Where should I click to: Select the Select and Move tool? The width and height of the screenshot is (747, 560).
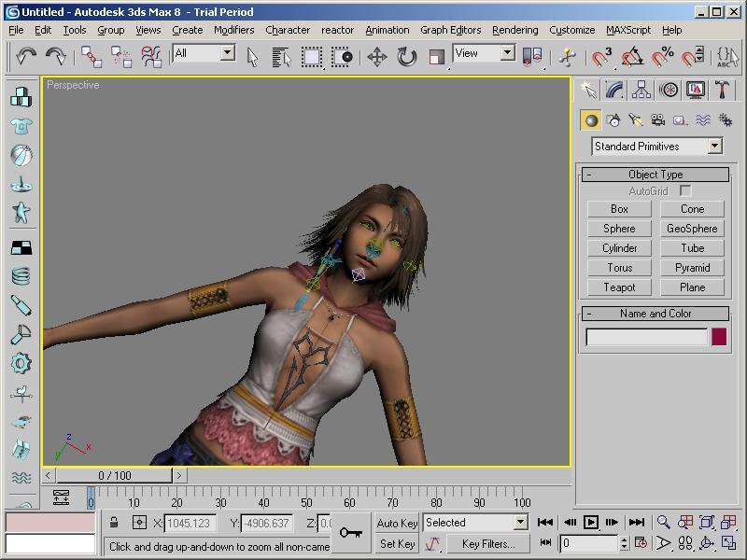[x=377, y=57]
